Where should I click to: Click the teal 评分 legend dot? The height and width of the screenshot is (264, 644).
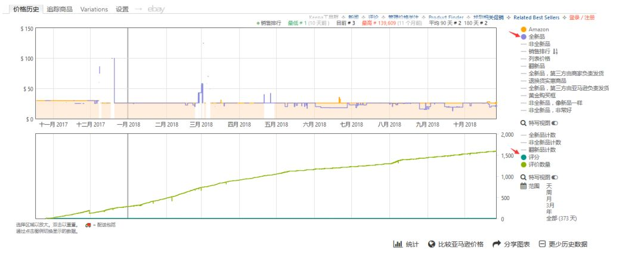pyautogui.click(x=524, y=157)
